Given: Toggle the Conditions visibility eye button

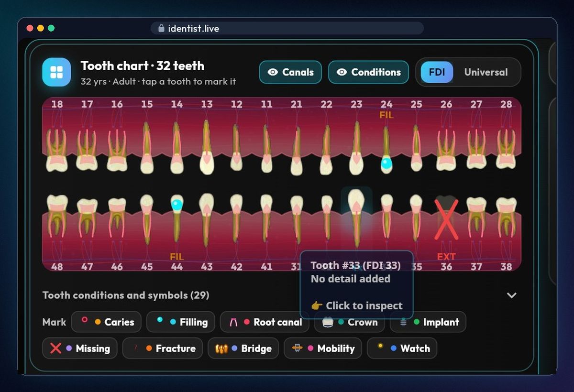Looking at the screenshot, I should click(368, 72).
